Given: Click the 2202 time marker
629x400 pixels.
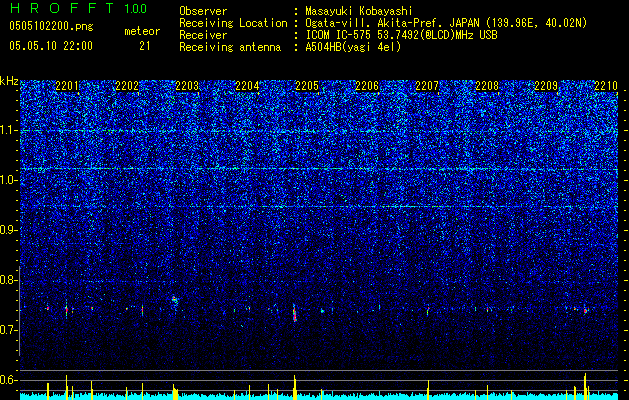Looking at the screenshot, I should click(127, 86).
